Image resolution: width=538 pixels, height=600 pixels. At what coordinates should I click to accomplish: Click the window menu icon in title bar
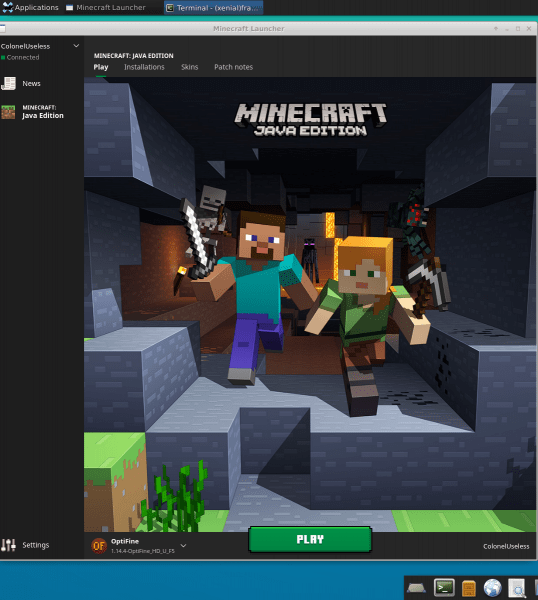(x=2, y=29)
